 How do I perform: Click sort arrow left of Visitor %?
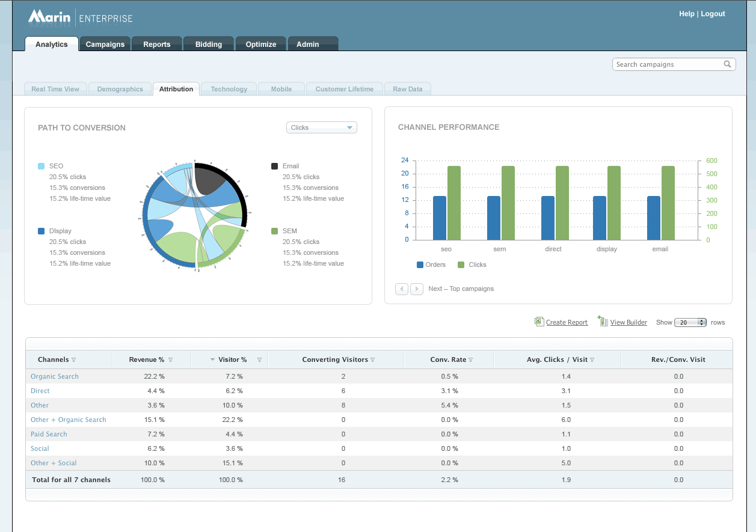212,360
